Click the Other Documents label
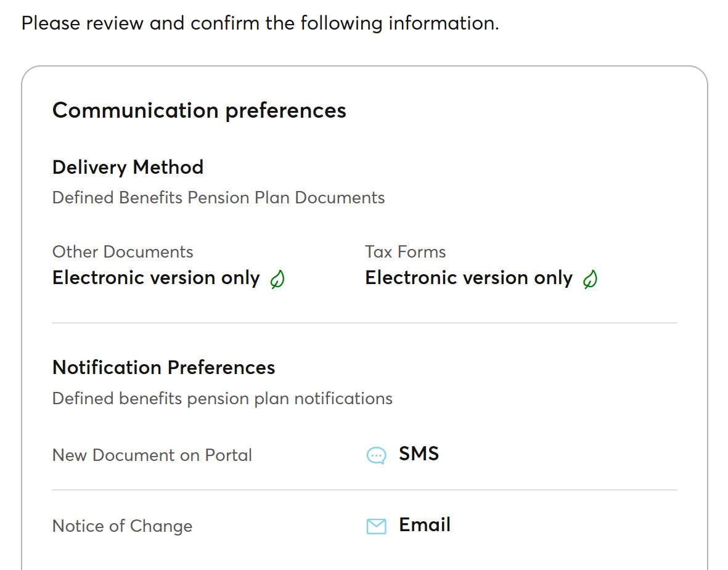728x570 pixels. pyautogui.click(x=123, y=251)
